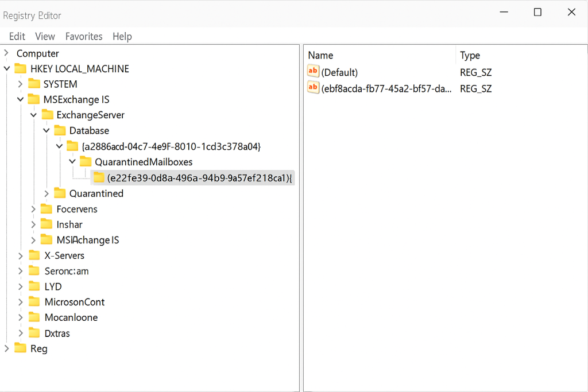Image resolution: width=588 pixels, height=392 pixels.
Task: Select the Focervens tree item
Action: click(77, 209)
